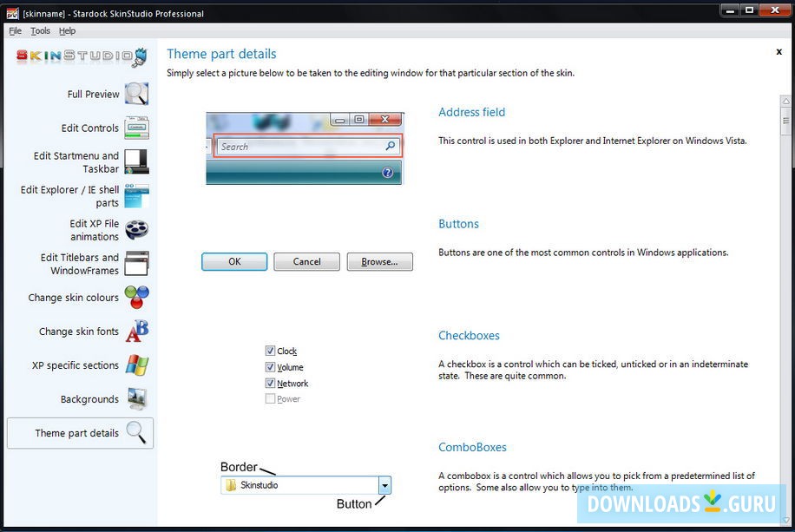This screenshot has width=795, height=532.
Task: Open Change skin colours balls icon
Action: tap(136, 297)
